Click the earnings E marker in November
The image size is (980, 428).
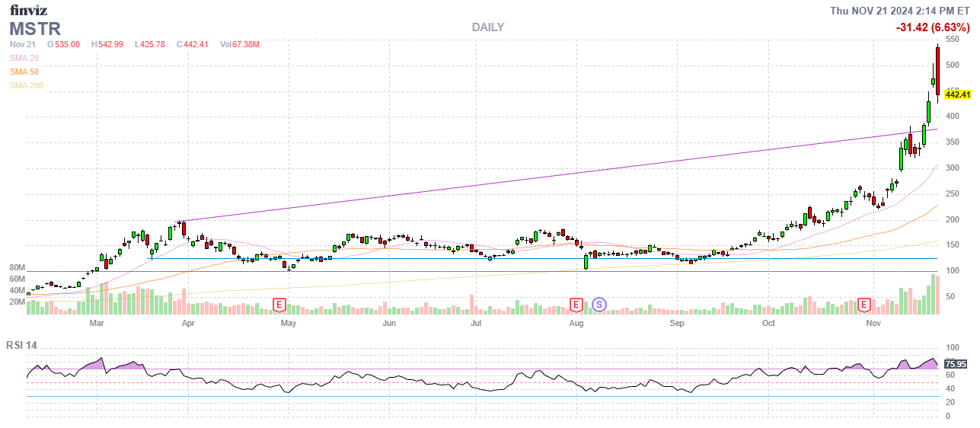point(864,305)
